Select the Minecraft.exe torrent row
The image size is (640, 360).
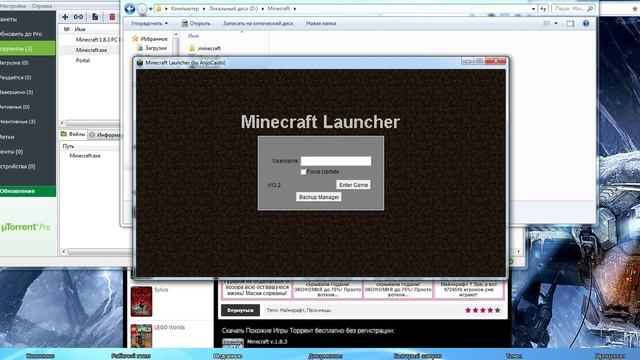pos(89,50)
